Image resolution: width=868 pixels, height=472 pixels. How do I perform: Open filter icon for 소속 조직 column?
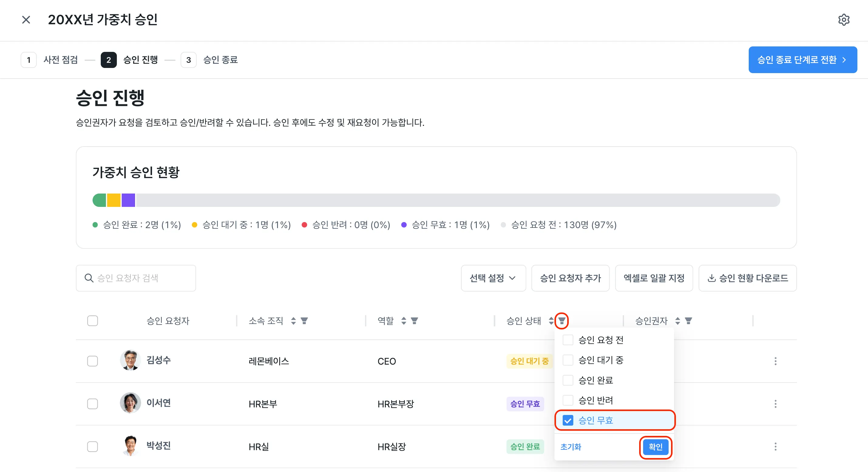pos(304,321)
